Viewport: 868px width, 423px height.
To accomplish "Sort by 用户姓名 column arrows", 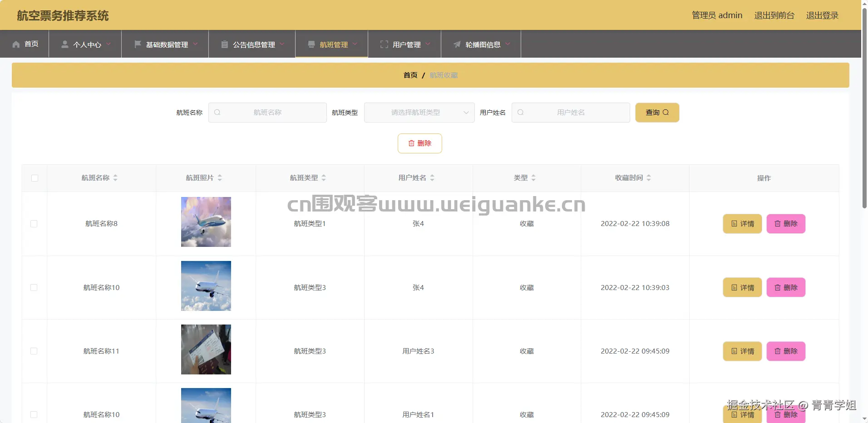I will pyautogui.click(x=432, y=178).
